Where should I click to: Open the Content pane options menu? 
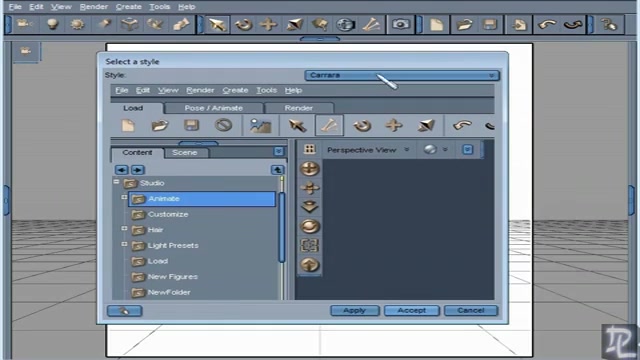coord(279,151)
